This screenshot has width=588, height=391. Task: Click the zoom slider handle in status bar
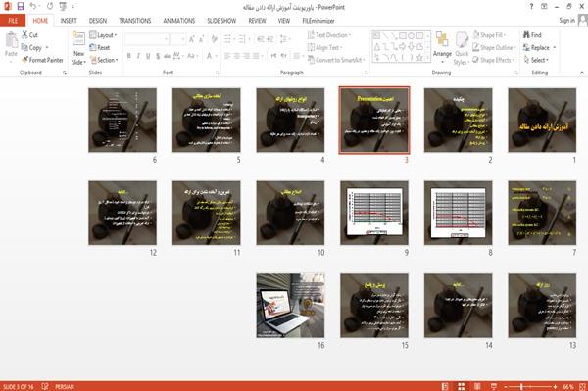(521, 386)
